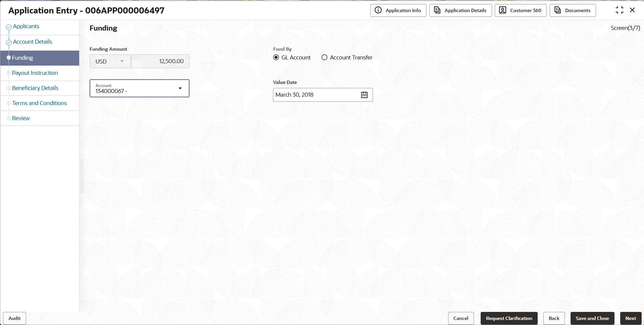Click the Cancel button

[x=461, y=318]
